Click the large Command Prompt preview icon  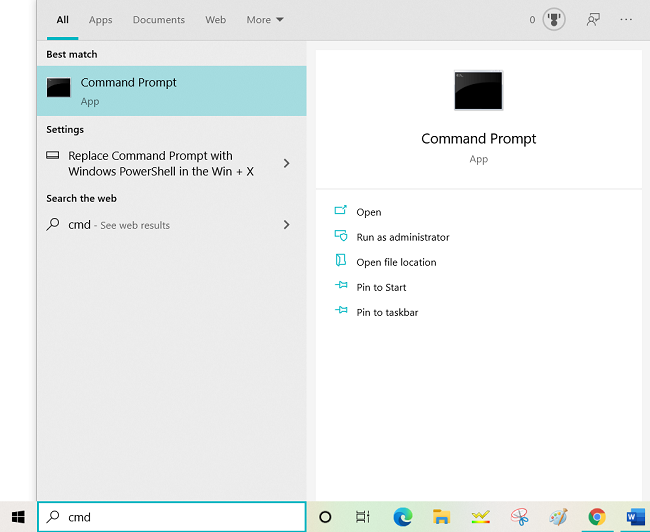pos(478,90)
